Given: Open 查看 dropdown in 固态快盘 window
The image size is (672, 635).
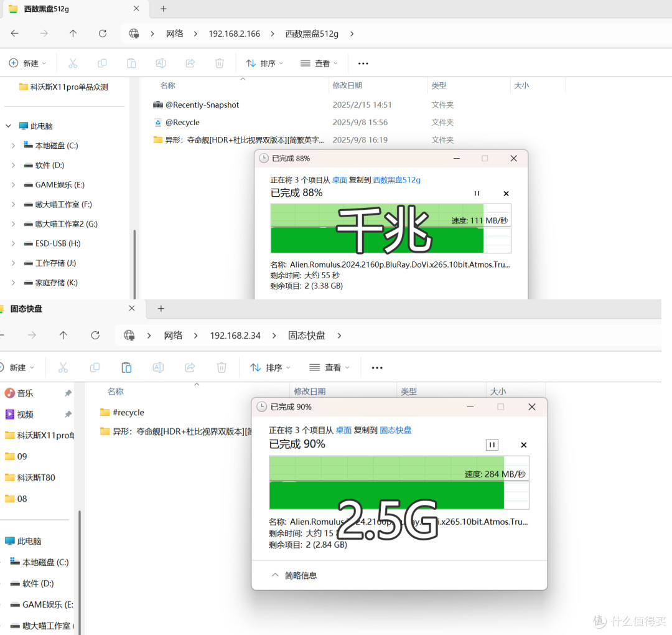Looking at the screenshot, I should (329, 367).
